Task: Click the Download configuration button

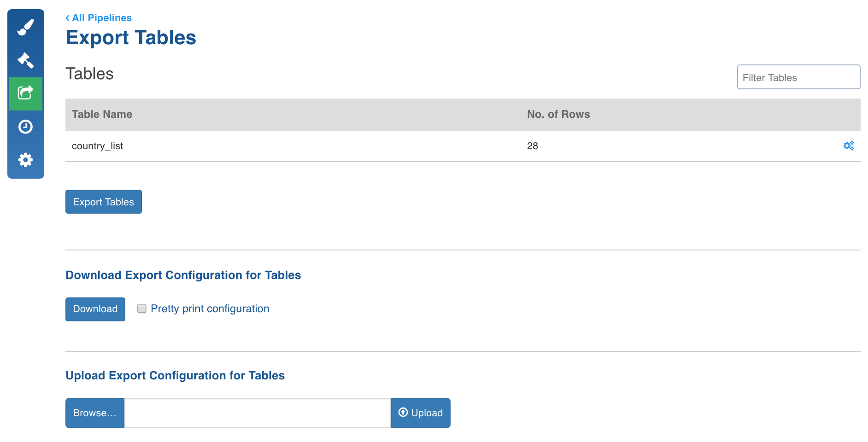Action: 95,309
